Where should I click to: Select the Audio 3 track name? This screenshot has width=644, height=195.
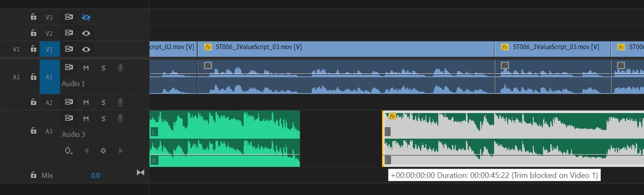73,134
